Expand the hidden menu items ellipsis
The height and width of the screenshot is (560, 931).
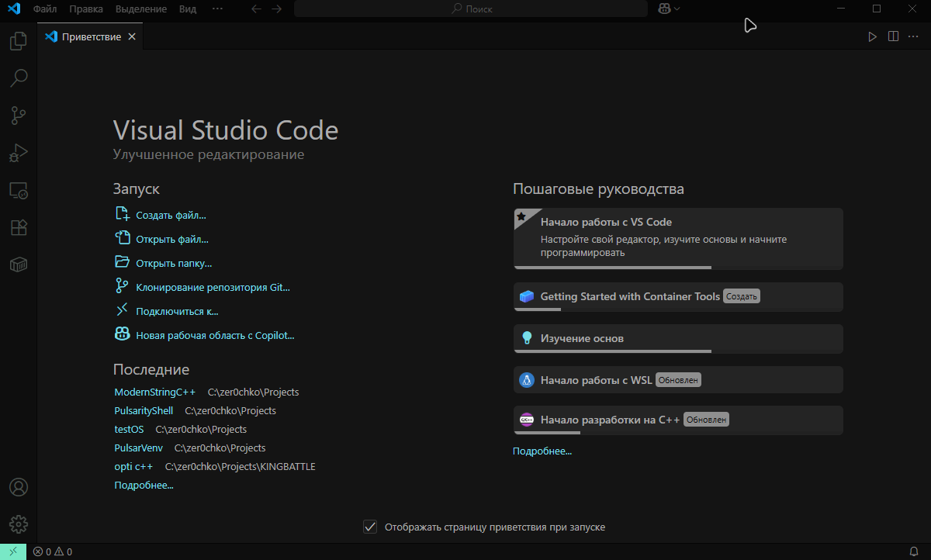217,9
